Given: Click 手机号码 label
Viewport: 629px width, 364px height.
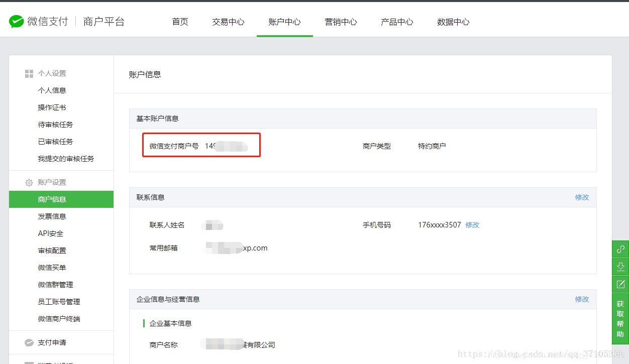Looking at the screenshot, I should (x=377, y=225).
